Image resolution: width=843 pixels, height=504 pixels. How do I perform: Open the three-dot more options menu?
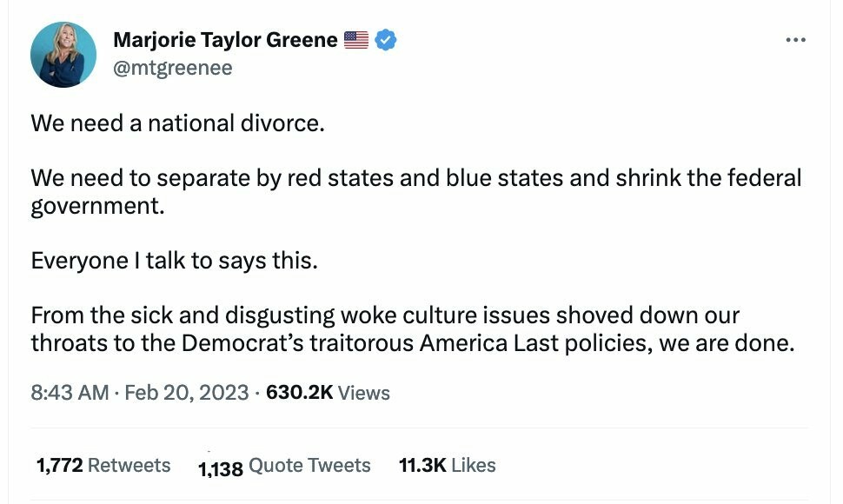click(795, 40)
